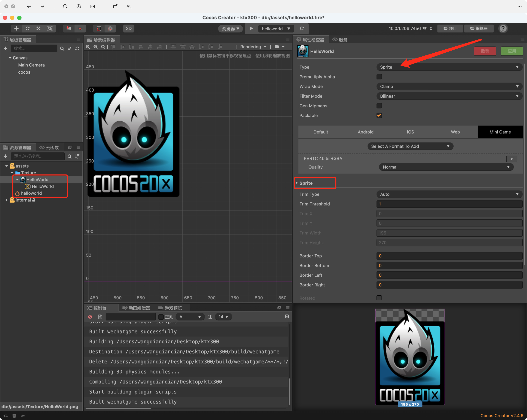Select the move transform tool
Viewport: 527px width, 420px height.
[16, 29]
